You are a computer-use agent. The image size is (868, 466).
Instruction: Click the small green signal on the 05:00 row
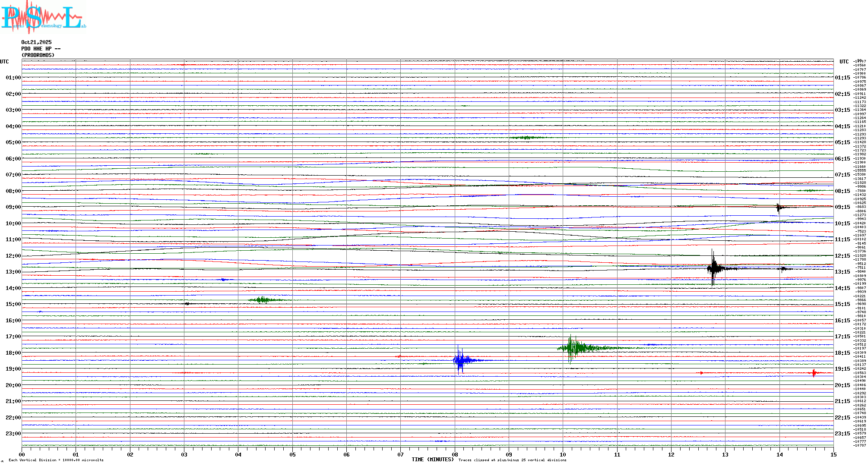pyautogui.click(x=527, y=138)
